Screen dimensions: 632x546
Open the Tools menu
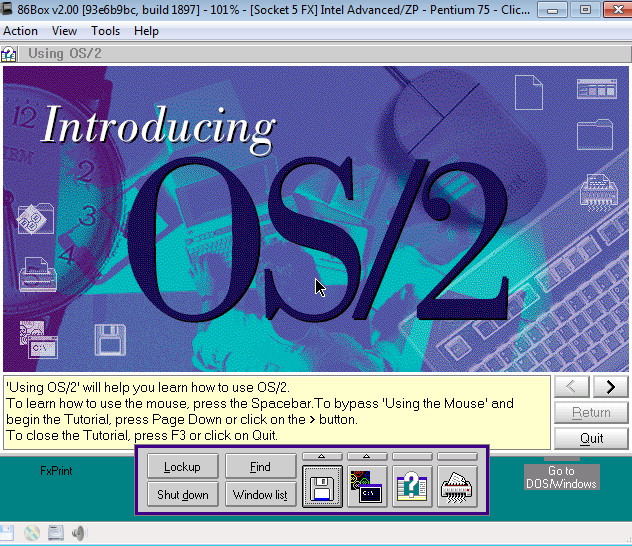(x=105, y=31)
